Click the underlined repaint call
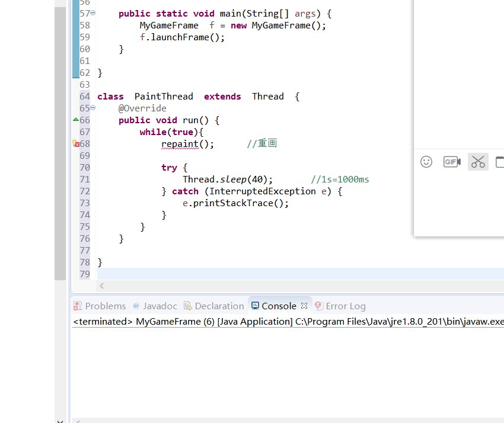Viewport: 504px width, 423px height. (x=180, y=144)
